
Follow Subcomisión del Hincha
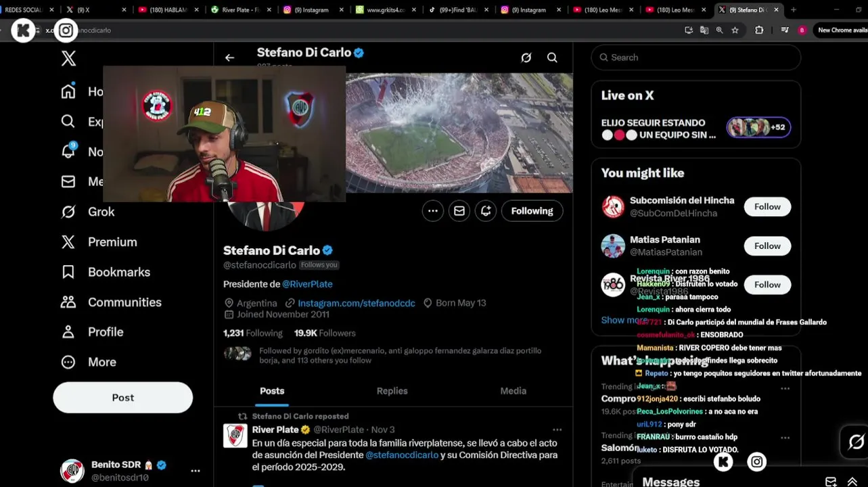[767, 207]
